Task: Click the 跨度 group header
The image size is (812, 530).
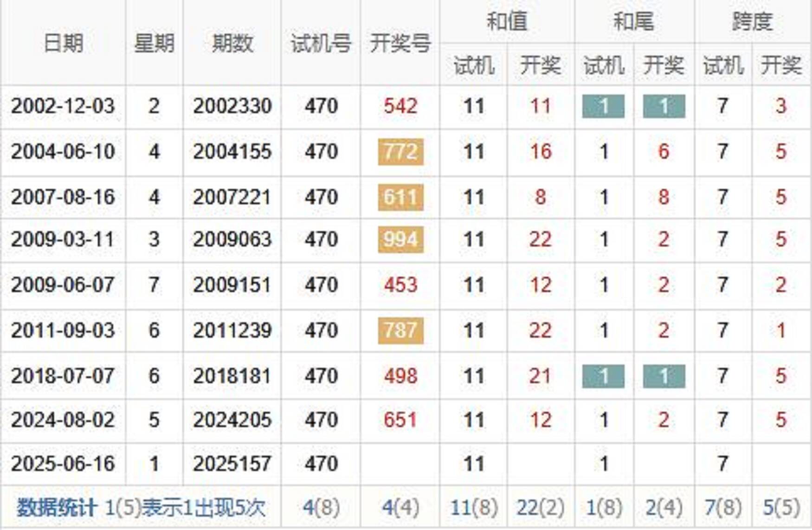Action: point(752,22)
